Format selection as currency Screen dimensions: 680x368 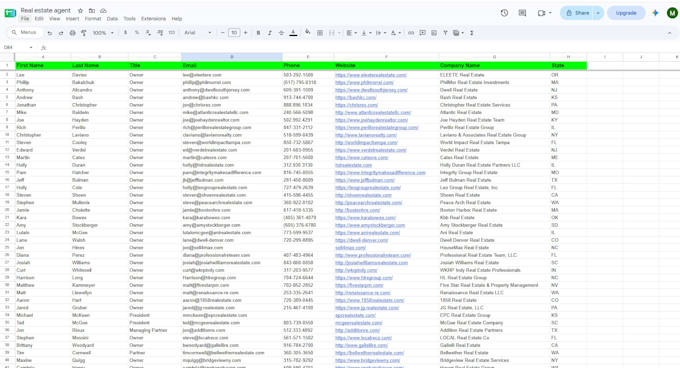pos(125,33)
